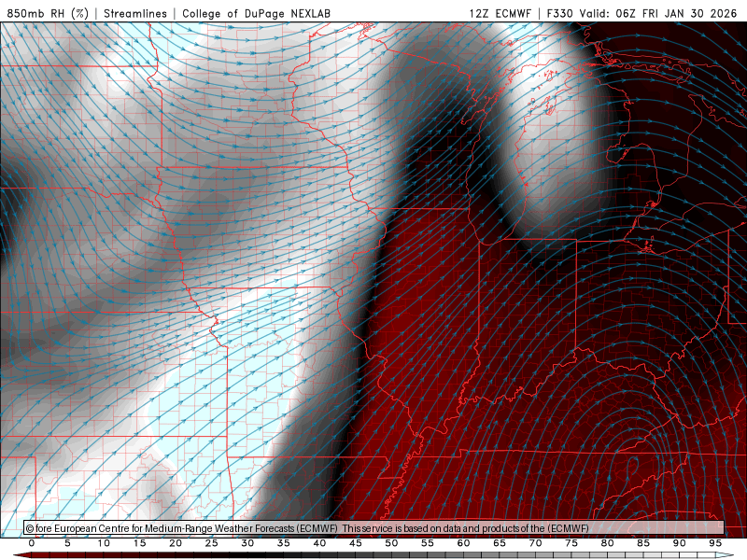Click the '70' value on humidity scale
The height and width of the screenshot is (560, 747).
535,543
